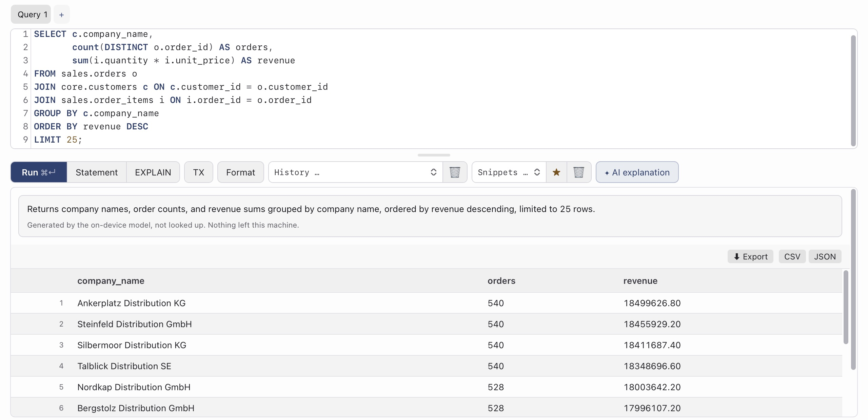Export results as JSON
868x420 pixels.
[x=825, y=257]
